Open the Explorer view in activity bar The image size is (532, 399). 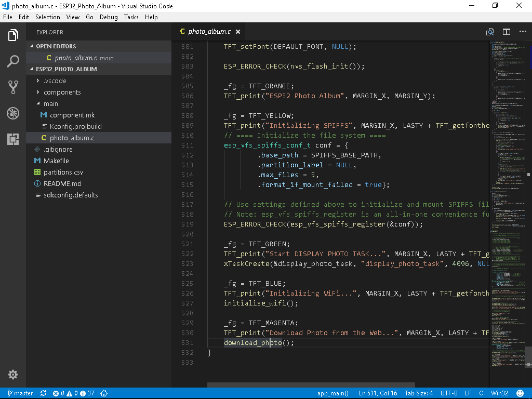tap(13, 35)
